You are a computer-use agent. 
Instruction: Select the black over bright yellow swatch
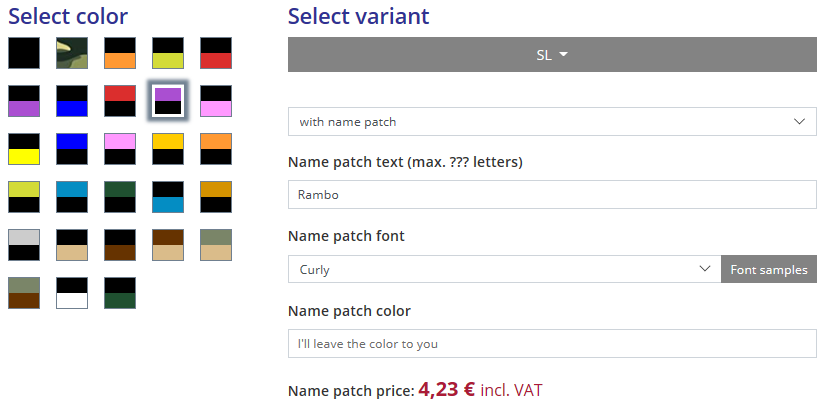24,149
